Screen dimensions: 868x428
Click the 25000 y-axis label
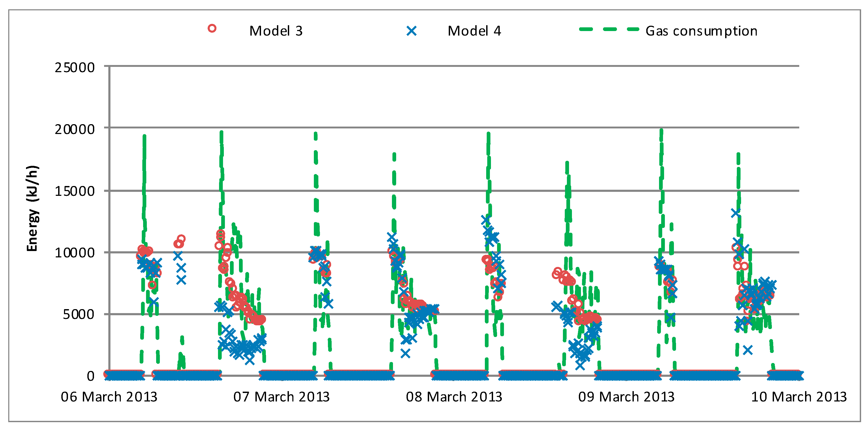[x=74, y=68]
